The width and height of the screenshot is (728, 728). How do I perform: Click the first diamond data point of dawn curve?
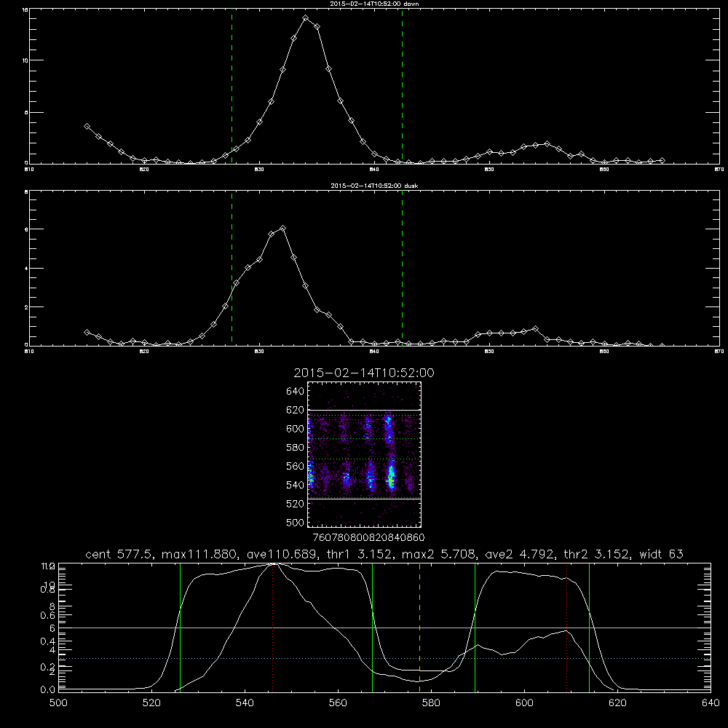87,126
